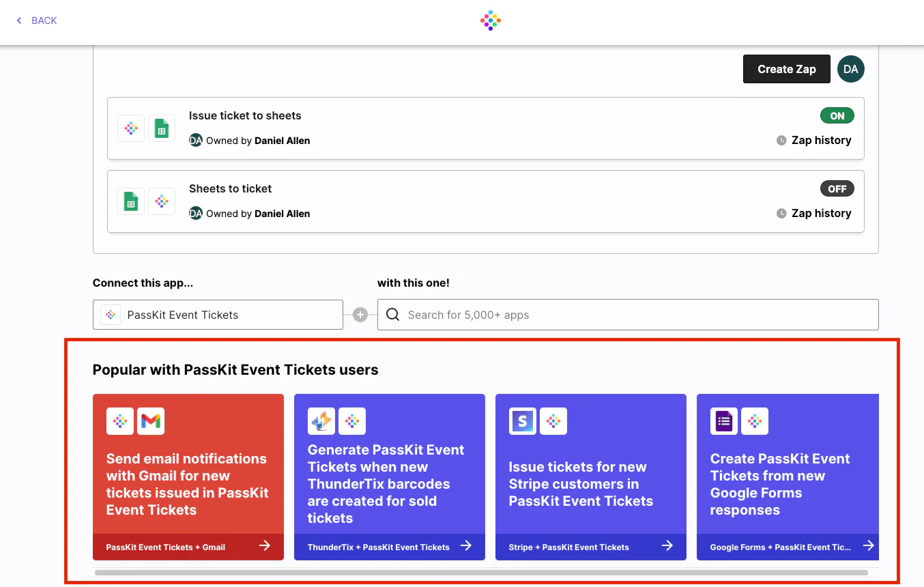Screen dimensions: 924x587
Task: Open Zap history for Issue ticket to sheets
Action: [821, 140]
